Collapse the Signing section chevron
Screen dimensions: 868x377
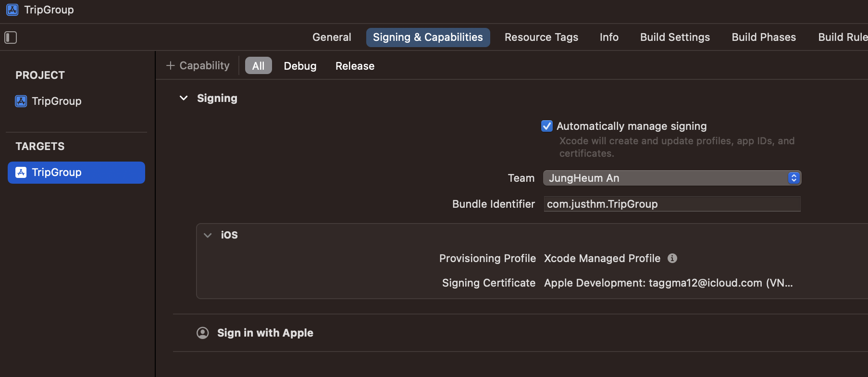(x=184, y=98)
